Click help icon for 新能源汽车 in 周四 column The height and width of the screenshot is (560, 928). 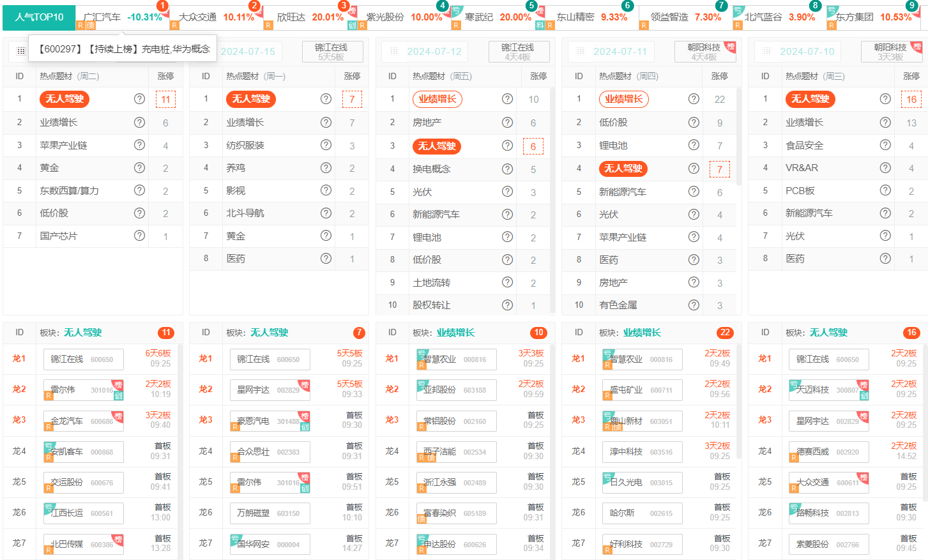coord(694,192)
